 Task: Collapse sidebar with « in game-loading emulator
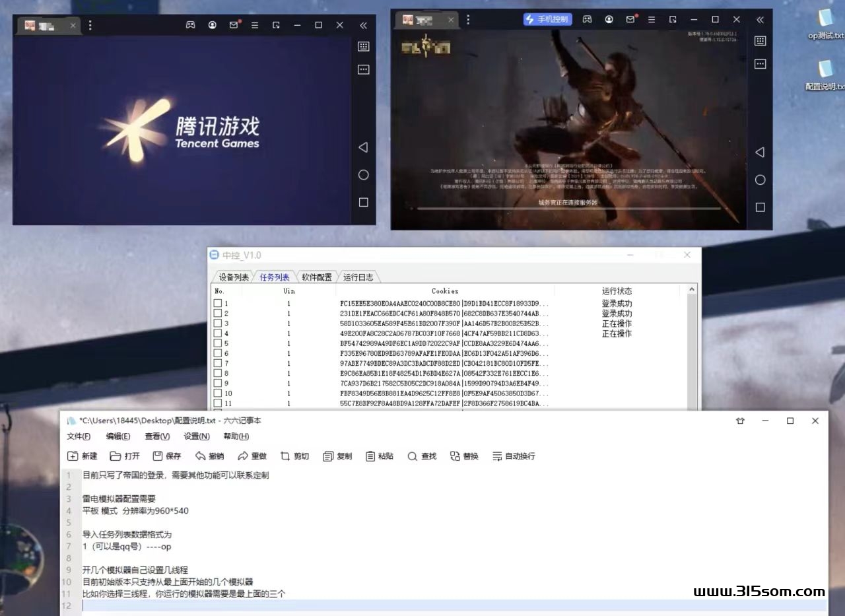[760, 20]
